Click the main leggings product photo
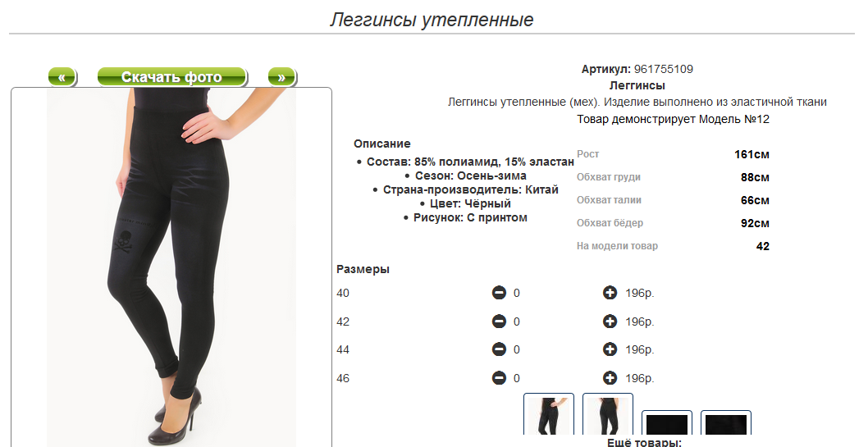 point(171,267)
